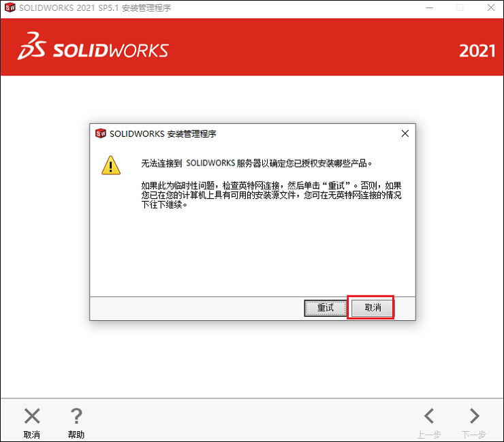Click the SW icon in dialog title
This screenshot has width=504, height=442.
pos(101,133)
